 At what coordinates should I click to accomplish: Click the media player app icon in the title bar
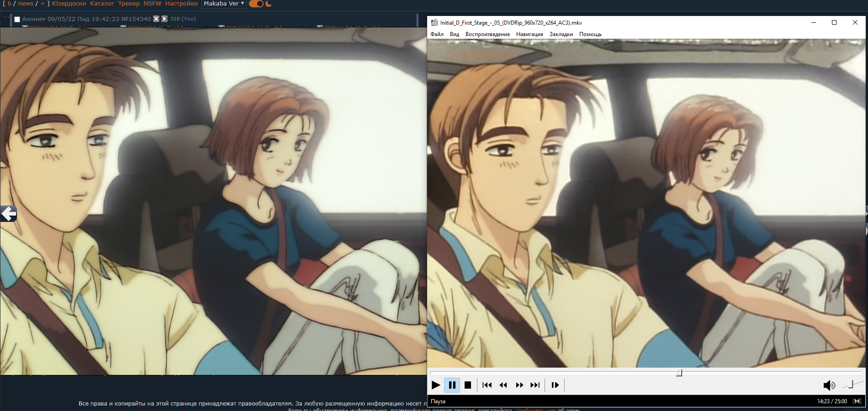pyautogui.click(x=434, y=22)
